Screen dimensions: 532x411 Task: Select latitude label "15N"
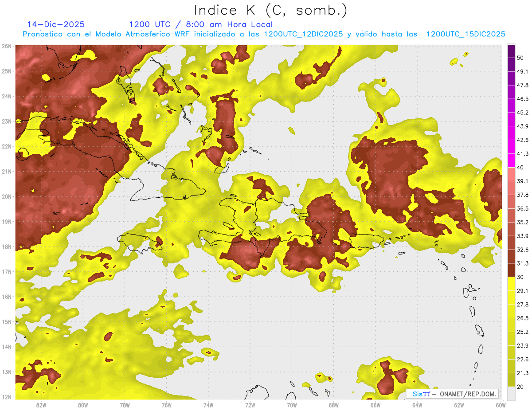click(7, 322)
